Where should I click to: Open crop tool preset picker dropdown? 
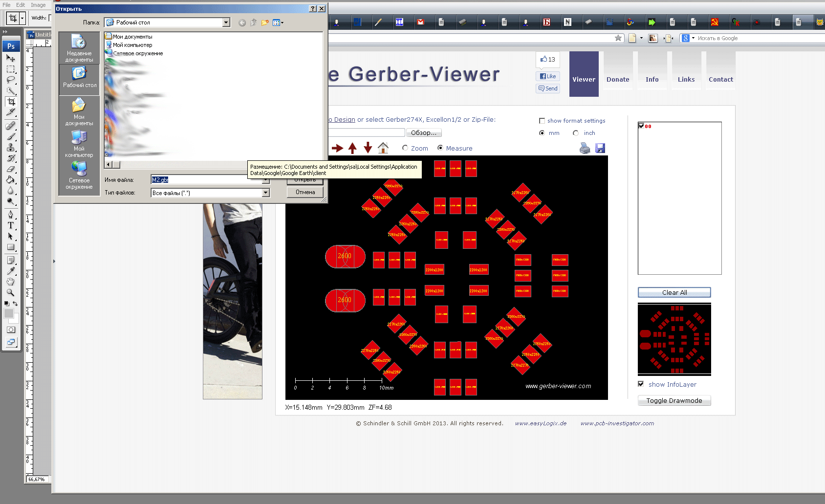[22, 18]
